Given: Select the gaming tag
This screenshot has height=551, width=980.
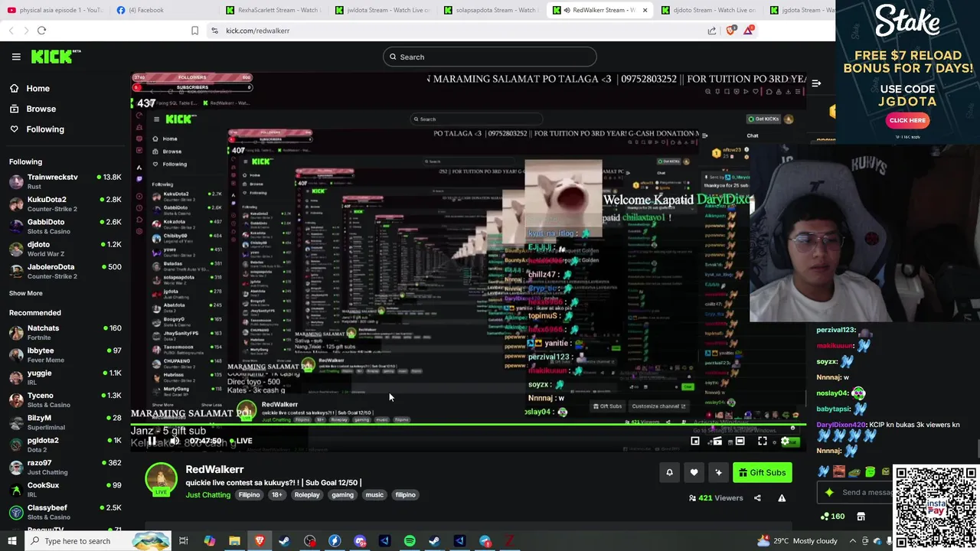Looking at the screenshot, I should pos(342,495).
